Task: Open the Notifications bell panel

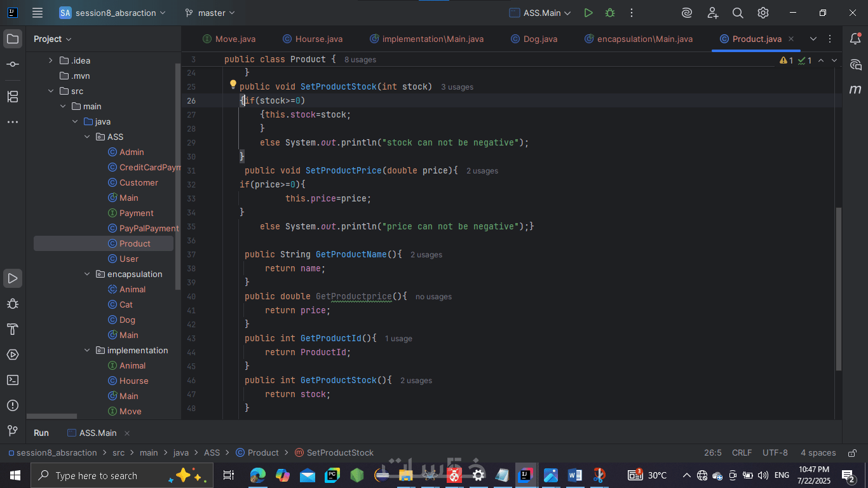Action: pyautogui.click(x=855, y=39)
